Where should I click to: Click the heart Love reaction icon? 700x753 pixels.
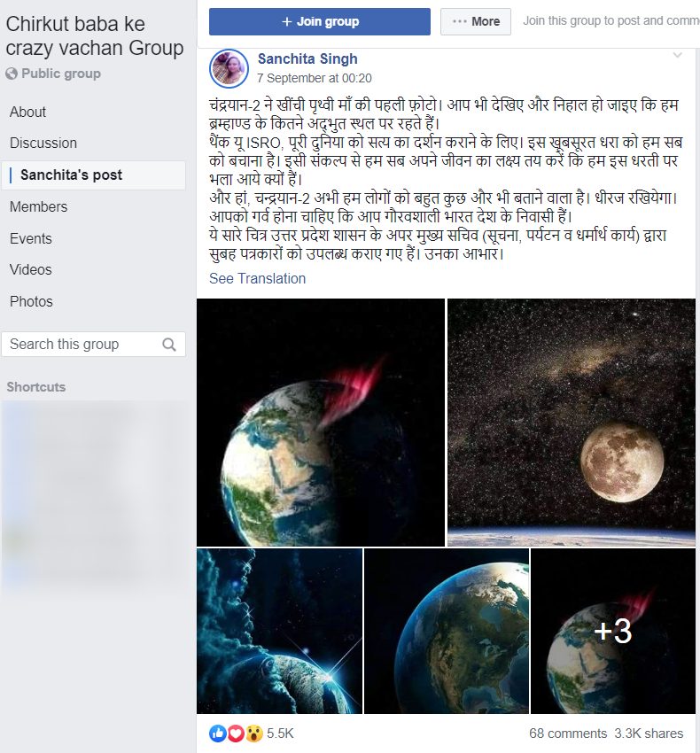[236, 733]
